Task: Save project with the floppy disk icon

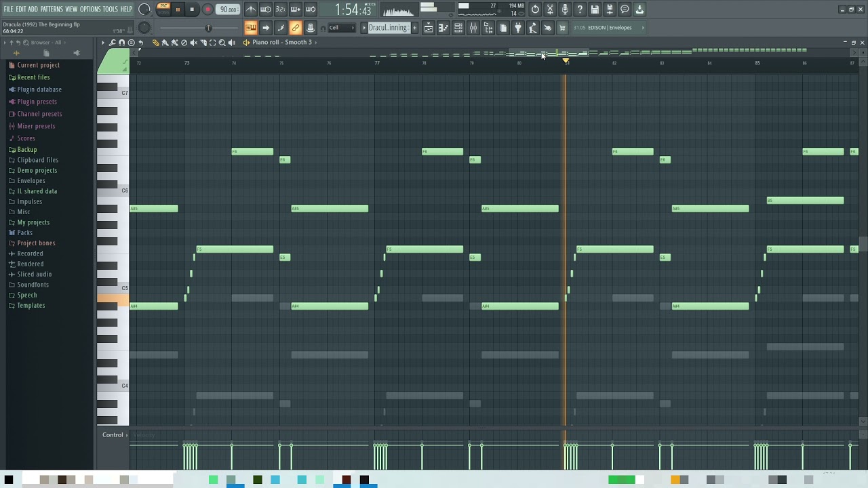Action: [x=595, y=9]
